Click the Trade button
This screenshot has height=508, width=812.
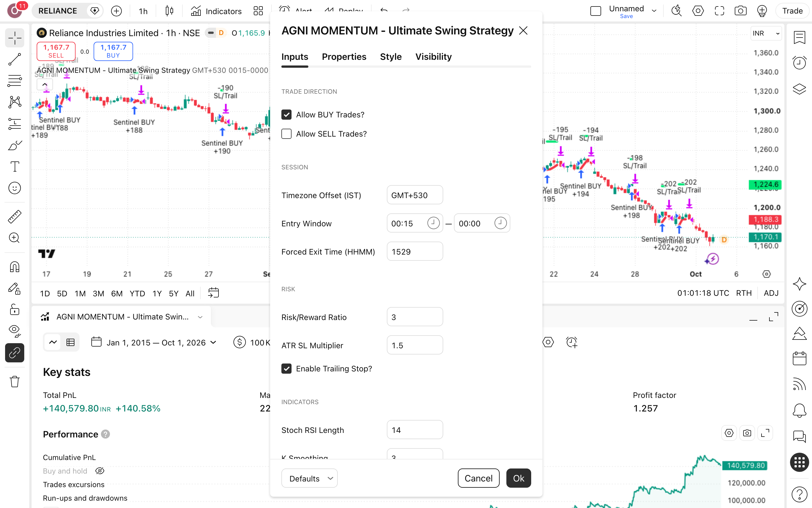click(x=792, y=11)
